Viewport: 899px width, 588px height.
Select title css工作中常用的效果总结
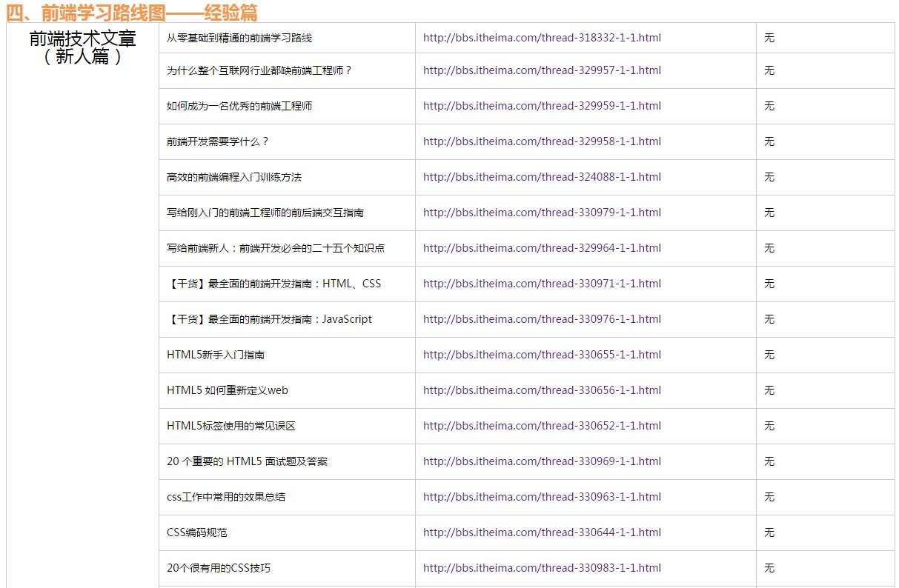coord(226,497)
